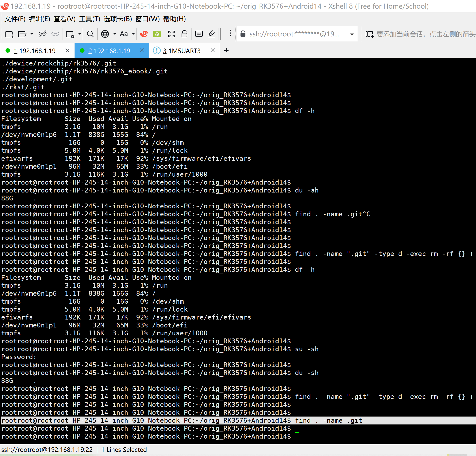Open the on-screen keyboard icon

pos(199,34)
